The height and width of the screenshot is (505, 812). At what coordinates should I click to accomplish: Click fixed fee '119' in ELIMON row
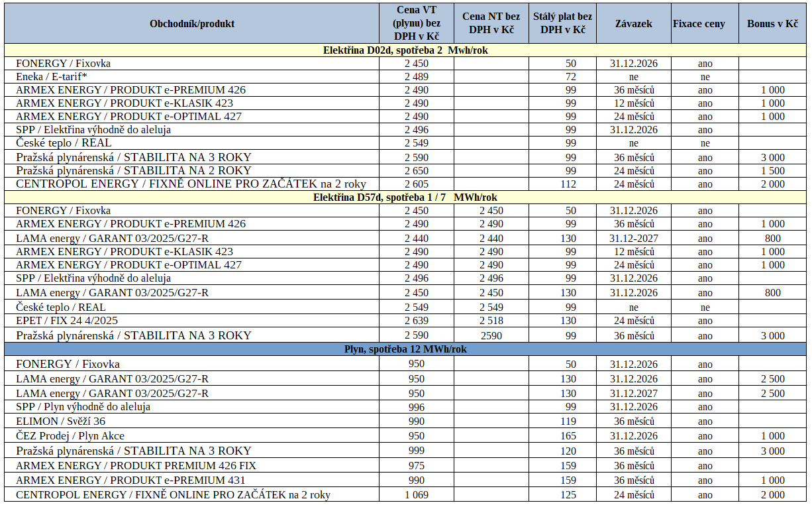[568, 421]
